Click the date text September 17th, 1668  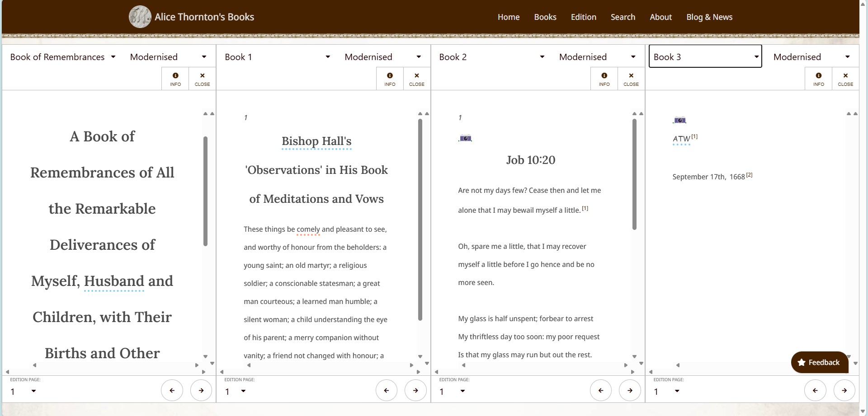(708, 177)
